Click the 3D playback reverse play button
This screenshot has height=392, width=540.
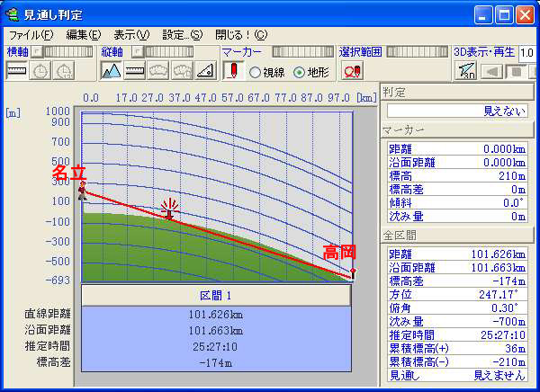491,72
